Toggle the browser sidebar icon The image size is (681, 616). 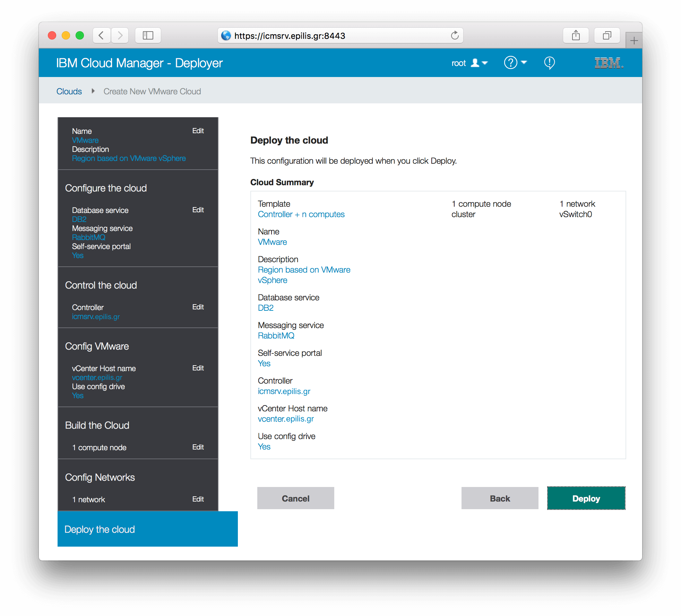(x=148, y=35)
